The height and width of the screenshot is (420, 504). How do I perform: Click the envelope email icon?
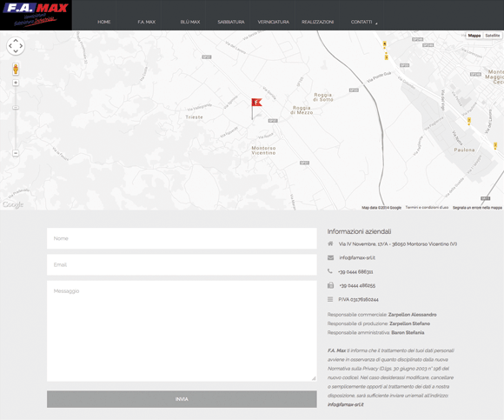coord(330,257)
